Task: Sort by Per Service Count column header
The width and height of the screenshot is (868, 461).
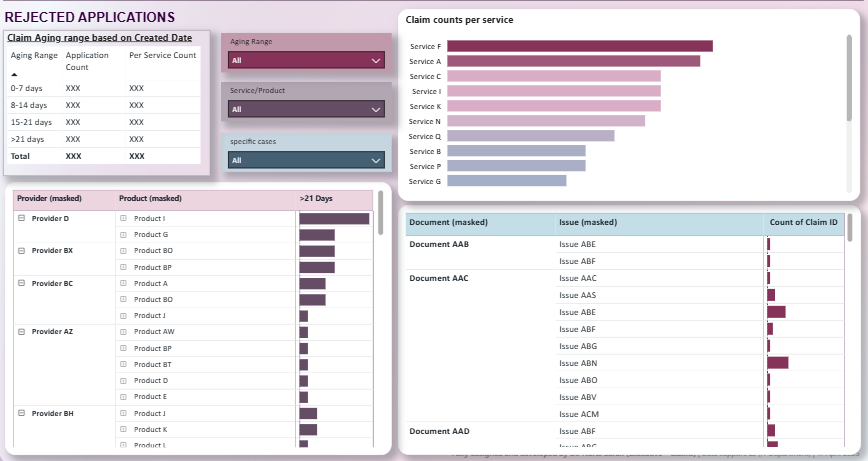Action: point(162,55)
